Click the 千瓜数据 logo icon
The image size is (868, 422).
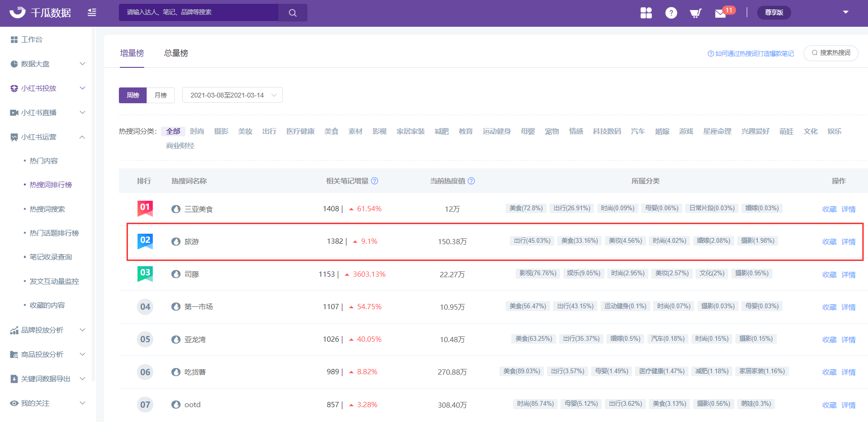18,12
